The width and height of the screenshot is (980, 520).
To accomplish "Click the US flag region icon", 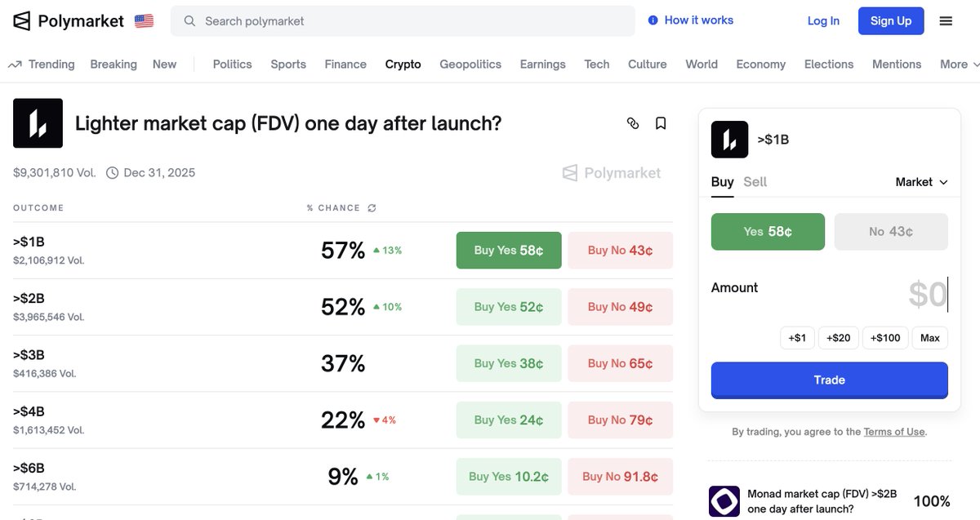I will coord(145,21).
